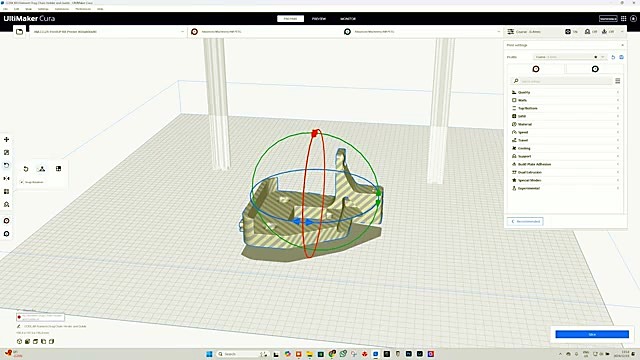Expand the Support settings category
This screenshot has width=640, height=360.
coord(565,156)
